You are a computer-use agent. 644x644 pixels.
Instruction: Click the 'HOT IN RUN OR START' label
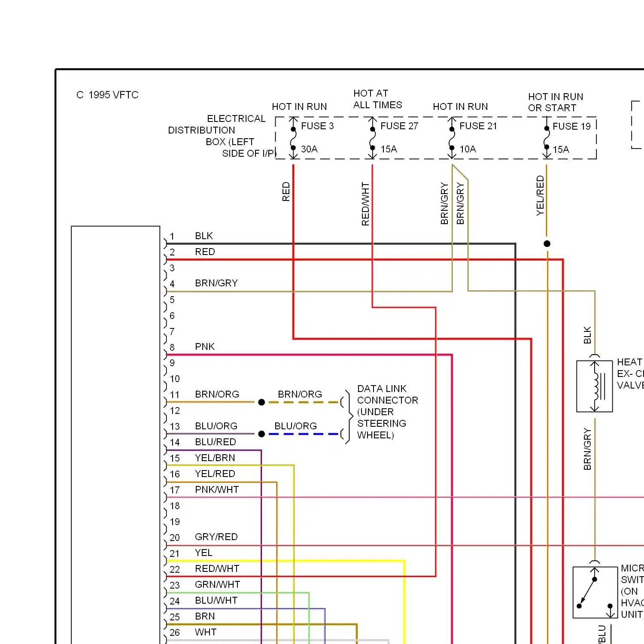556,102
